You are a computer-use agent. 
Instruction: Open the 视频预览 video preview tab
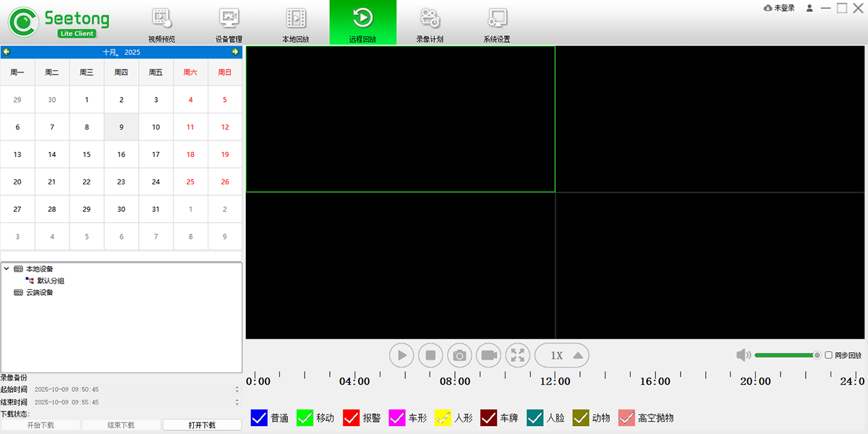(161, 23)
